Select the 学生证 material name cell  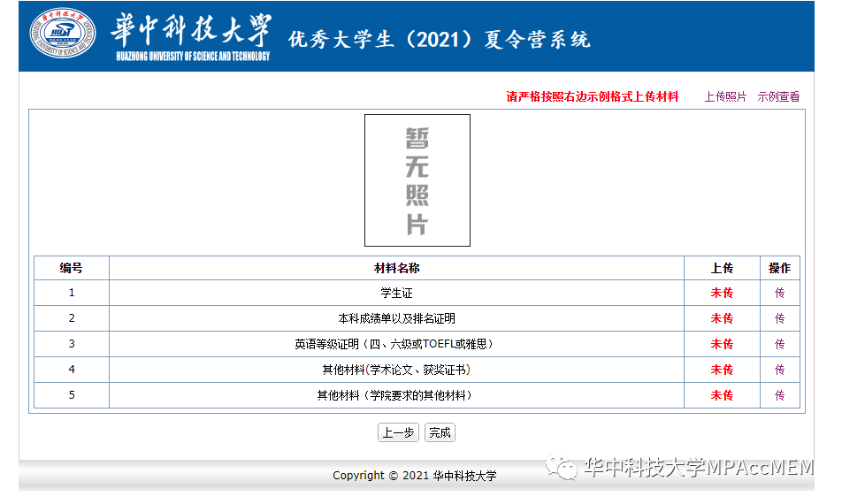396,293
